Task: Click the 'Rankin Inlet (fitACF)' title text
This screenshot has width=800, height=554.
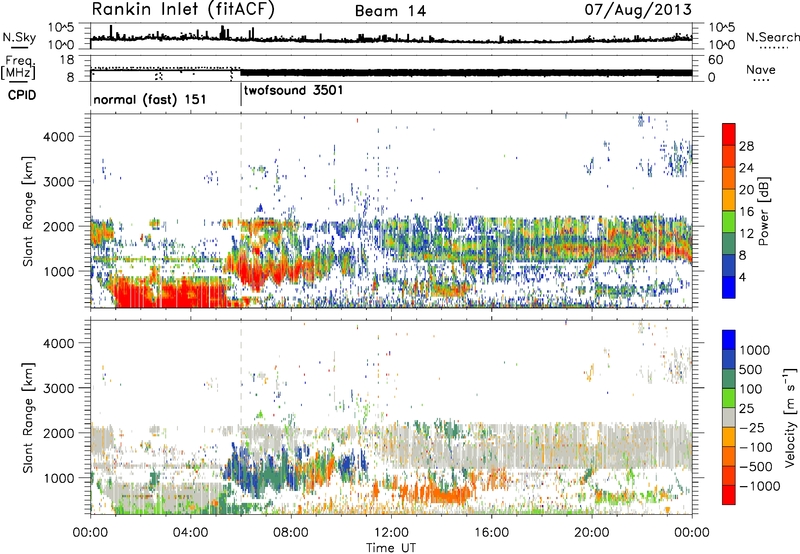Action: 183,9
